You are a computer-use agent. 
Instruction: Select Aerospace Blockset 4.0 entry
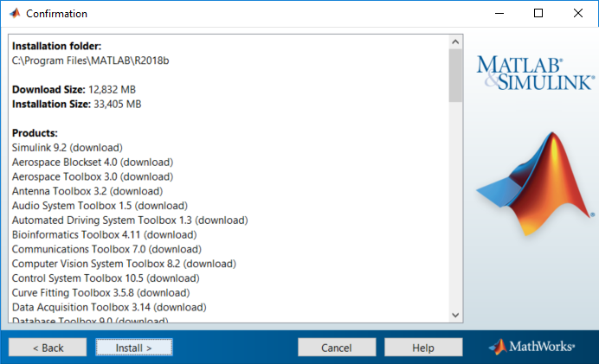tap(93, 163)
